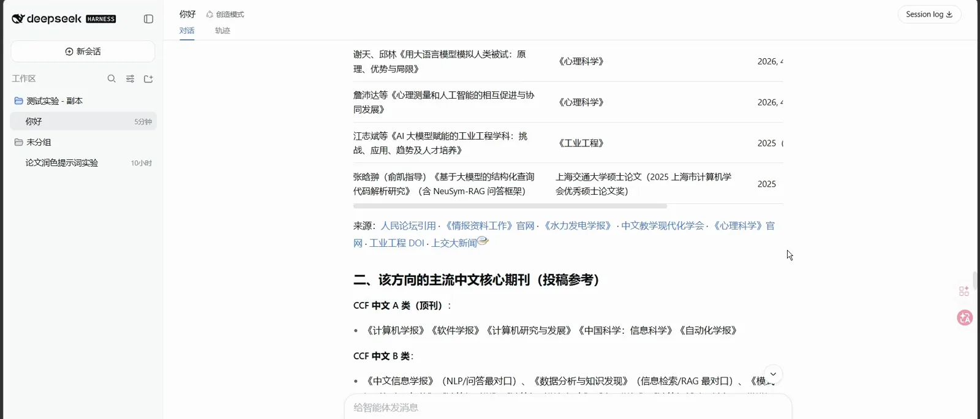
Task: Click the HARNESS badge
Action: (x=101, y=19)
